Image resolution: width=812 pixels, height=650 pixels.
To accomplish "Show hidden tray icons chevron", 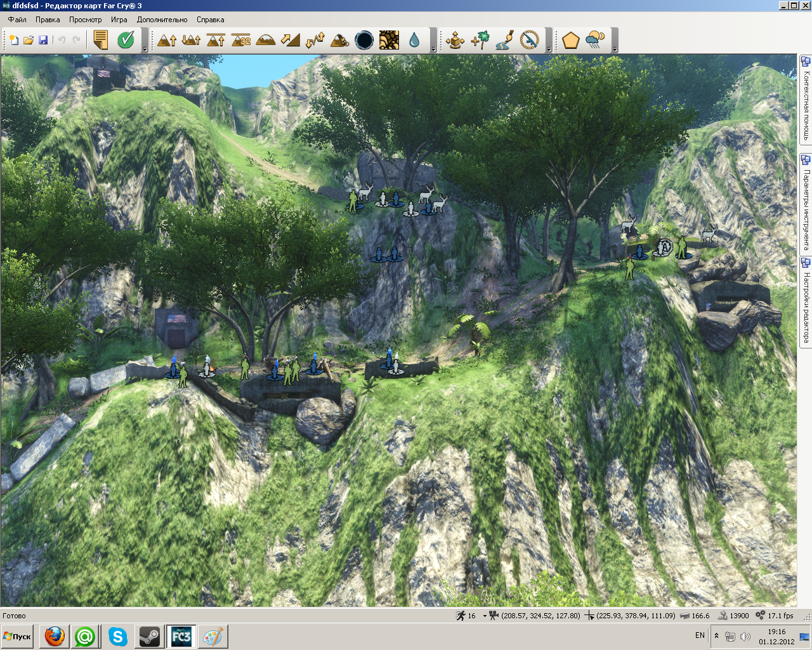I will point(716,636).
